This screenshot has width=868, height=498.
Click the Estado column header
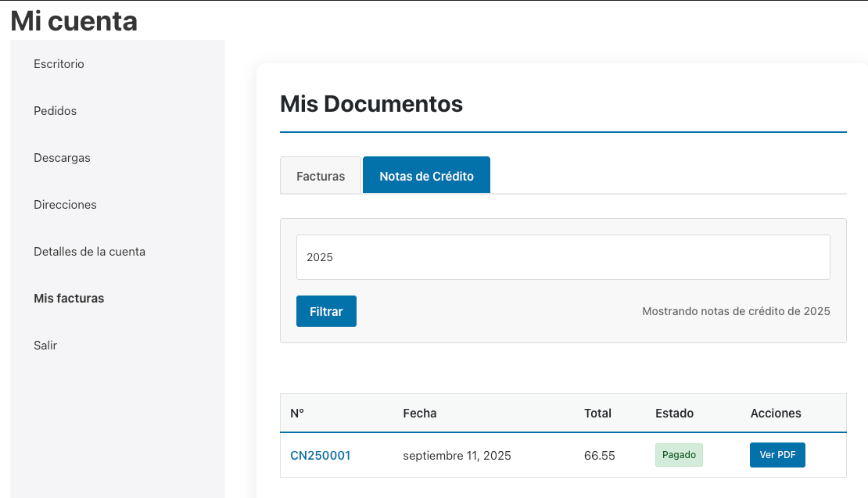point(674,414)
